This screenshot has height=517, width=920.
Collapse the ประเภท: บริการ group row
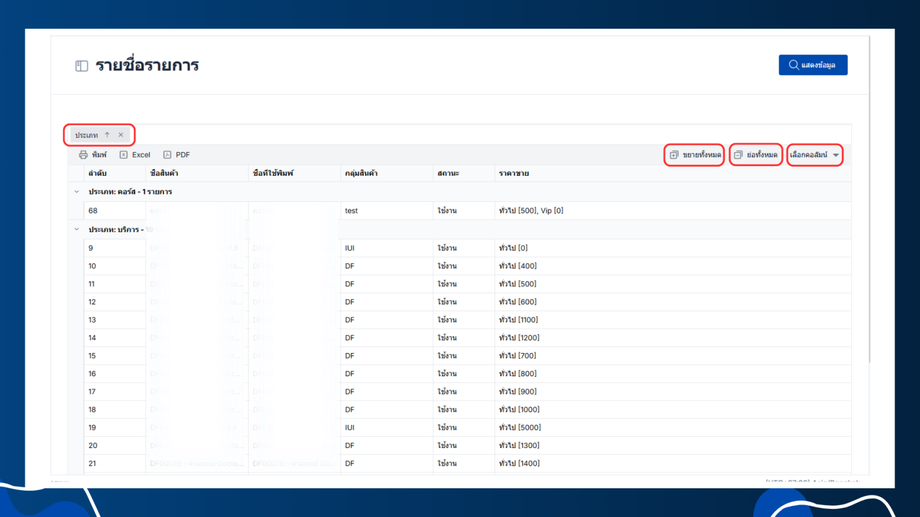pos(77,230)
